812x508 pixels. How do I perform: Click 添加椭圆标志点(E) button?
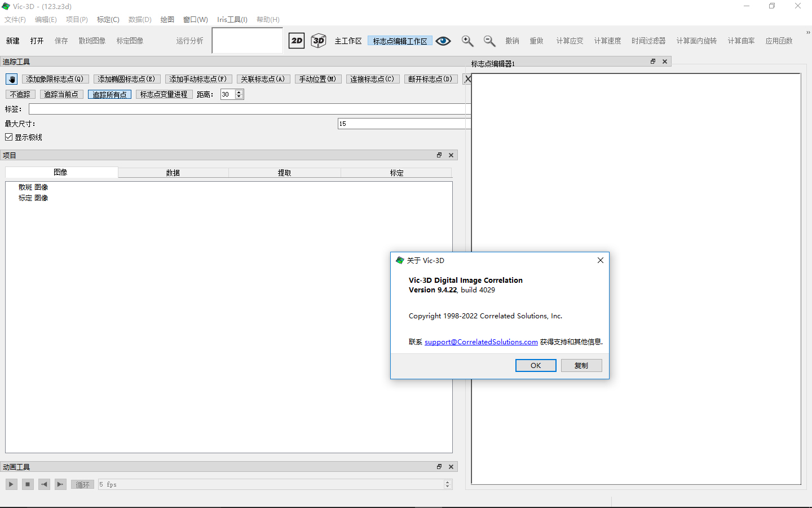127,79
